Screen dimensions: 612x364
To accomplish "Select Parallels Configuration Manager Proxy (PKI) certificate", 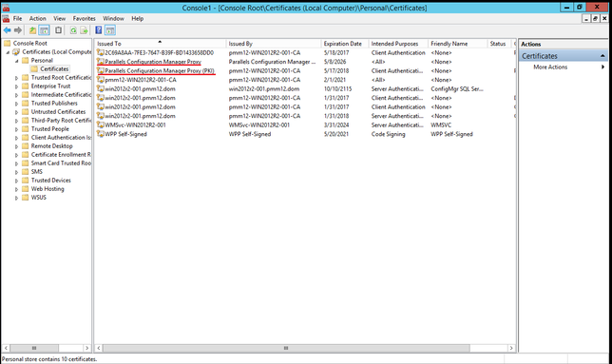I will 160,70.
